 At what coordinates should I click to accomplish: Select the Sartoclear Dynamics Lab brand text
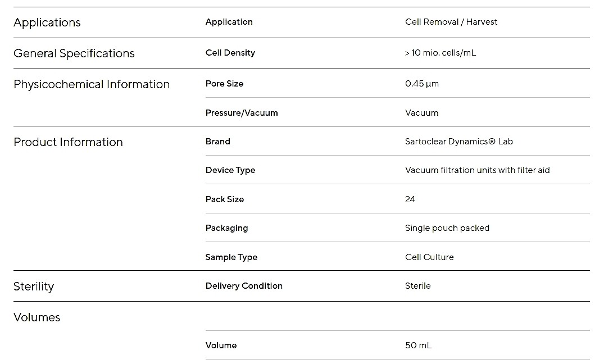[x=459, y=142]
